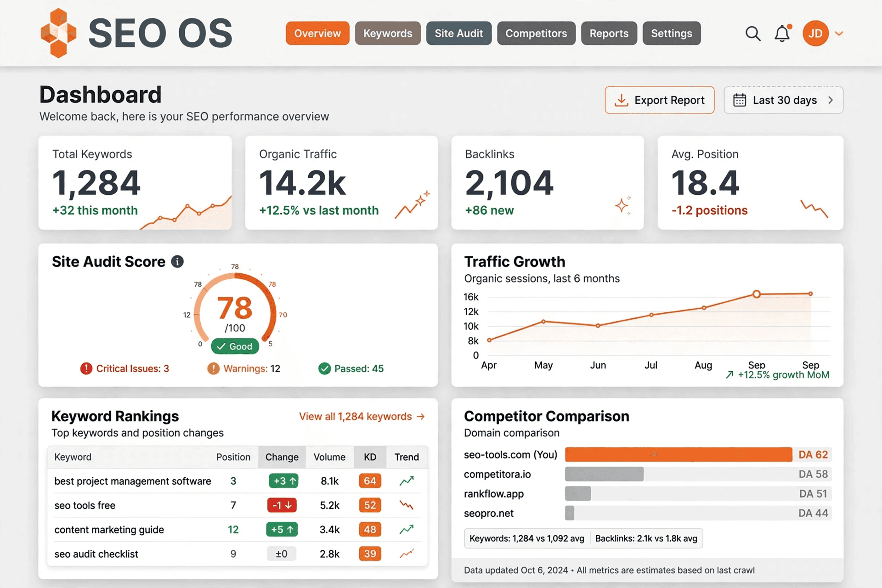The width and height of the screenshot is (882, 588).
Task: Click Backlinks: 2.1k vs 1.8k avg chip
Action: (x=646, y=538)
